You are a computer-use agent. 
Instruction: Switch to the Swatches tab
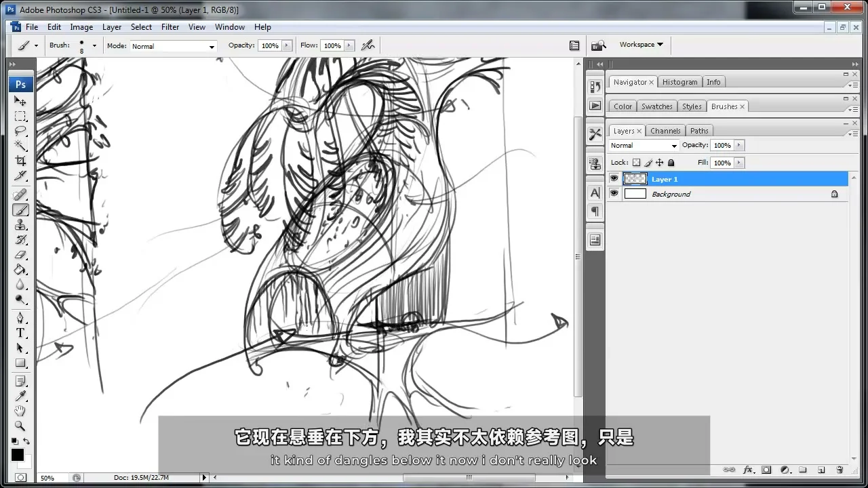tap(657, 106)
